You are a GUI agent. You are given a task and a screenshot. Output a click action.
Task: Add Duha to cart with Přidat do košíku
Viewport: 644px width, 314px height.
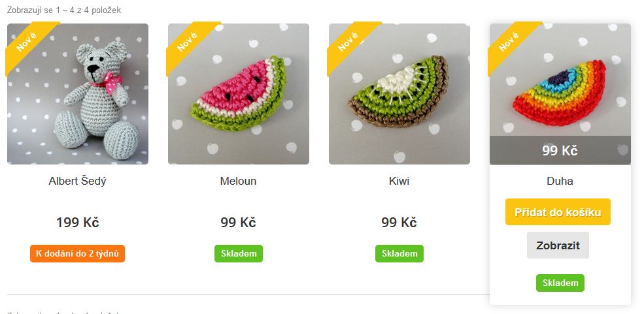(558, 212)
